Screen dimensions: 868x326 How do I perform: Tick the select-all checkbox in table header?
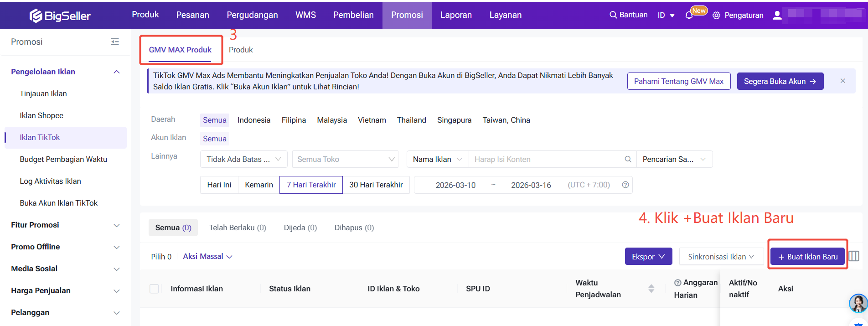[x=154, y=289]
